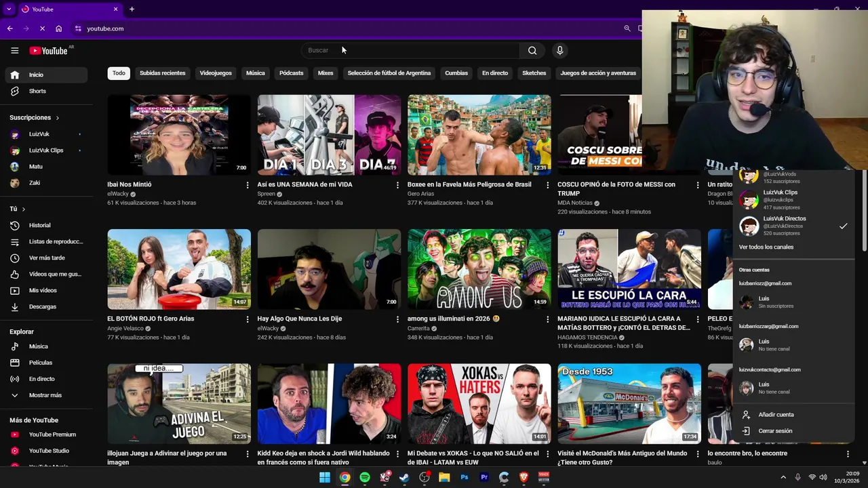The height and width of the screenshot is (488, 868).
Task: Go to Inicio in sidebar
Action: 46,75
